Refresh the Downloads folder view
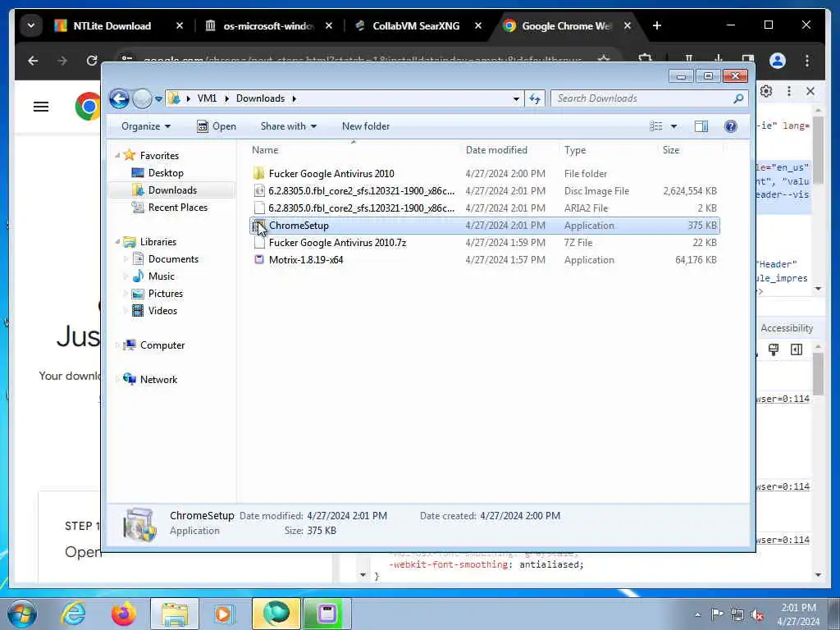 tap(535, 98)
